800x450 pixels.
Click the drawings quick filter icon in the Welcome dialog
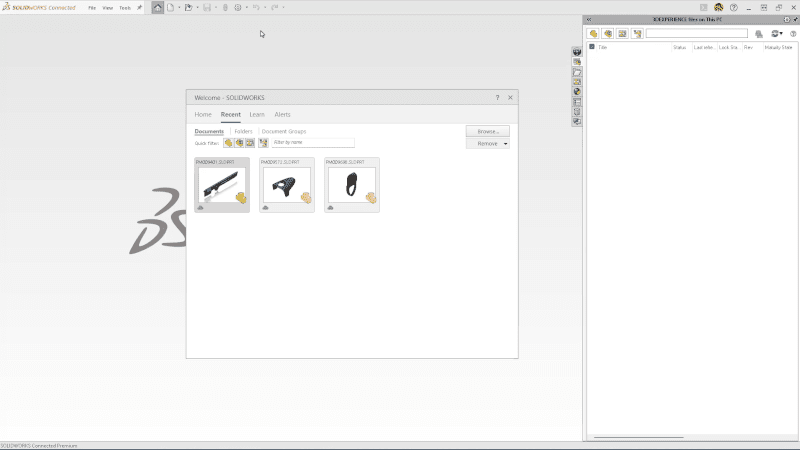[x=249, y=143]
